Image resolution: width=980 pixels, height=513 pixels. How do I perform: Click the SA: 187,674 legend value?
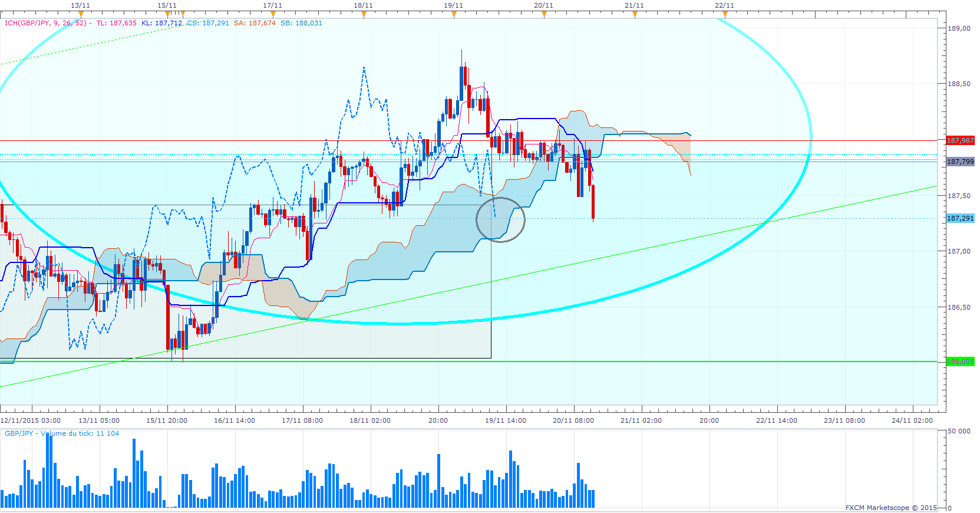tap(255, 23)
